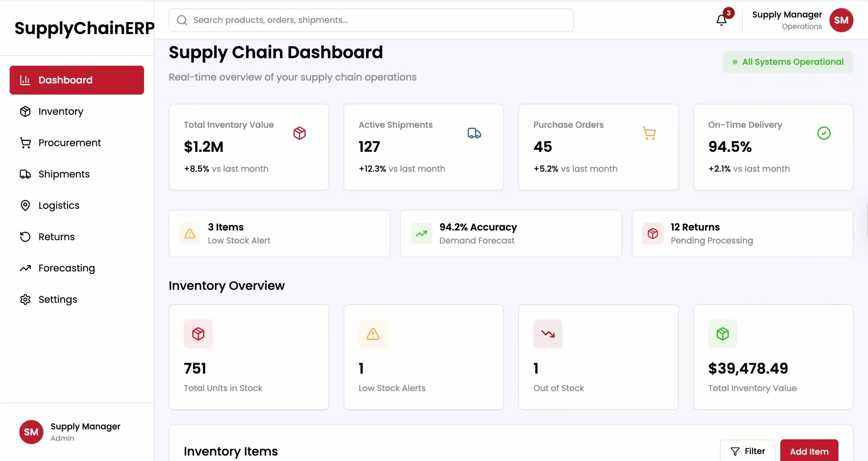Open the Filter options for inventory items
868x461 pixels.
pos(748,451)
